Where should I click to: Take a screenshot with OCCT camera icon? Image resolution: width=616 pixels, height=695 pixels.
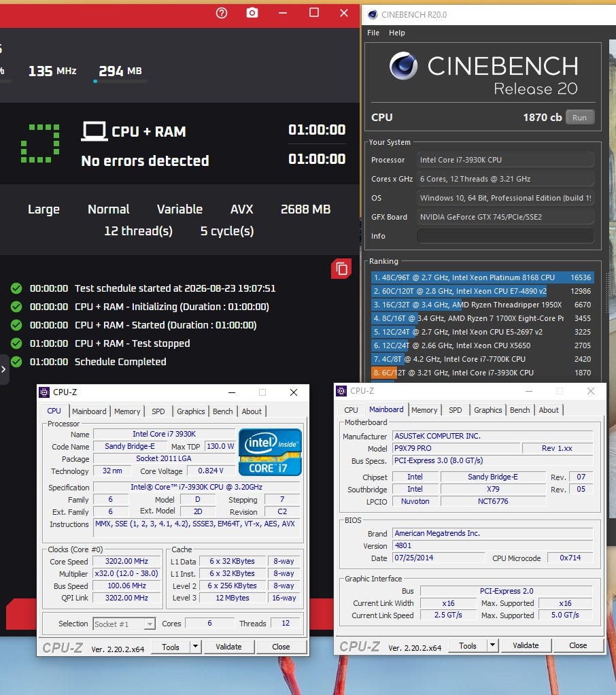pyautogui.click(x=252, y=13)
